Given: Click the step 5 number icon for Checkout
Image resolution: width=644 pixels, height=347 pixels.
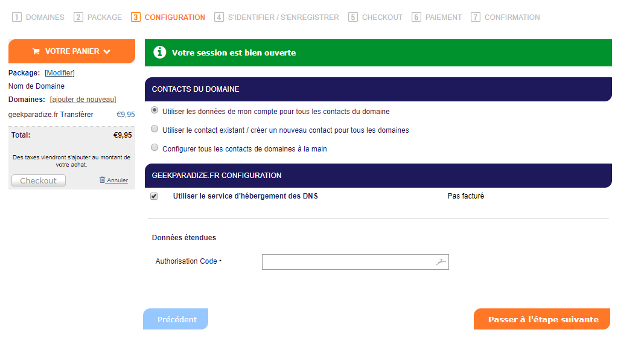Looking at the screenshot, I should (353, 18).
